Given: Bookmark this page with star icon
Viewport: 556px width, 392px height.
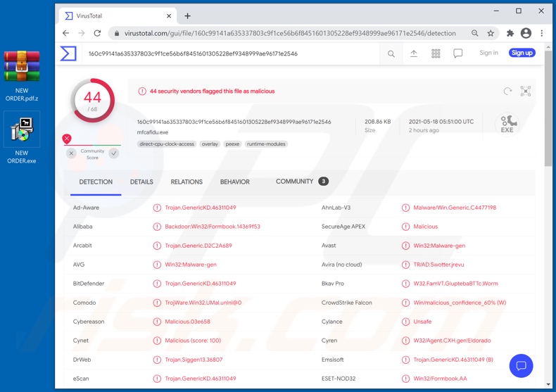Looking at the screenshot, I should pos(491,33).
